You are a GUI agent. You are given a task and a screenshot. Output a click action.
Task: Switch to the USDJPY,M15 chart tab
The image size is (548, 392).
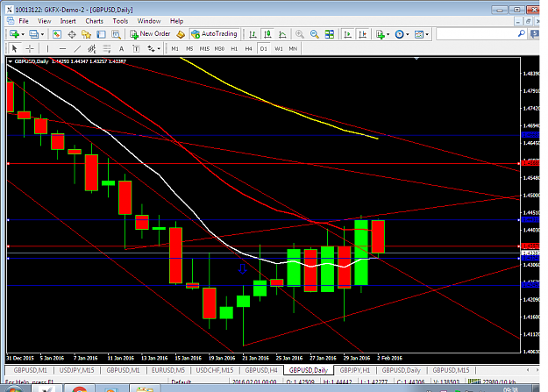(x=76, y=370)
